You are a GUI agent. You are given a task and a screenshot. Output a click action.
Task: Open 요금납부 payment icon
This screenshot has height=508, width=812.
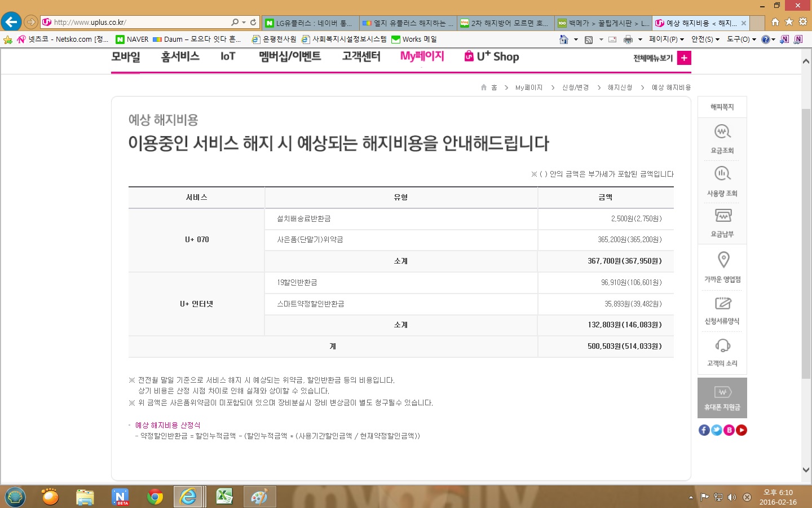point(722,216)
